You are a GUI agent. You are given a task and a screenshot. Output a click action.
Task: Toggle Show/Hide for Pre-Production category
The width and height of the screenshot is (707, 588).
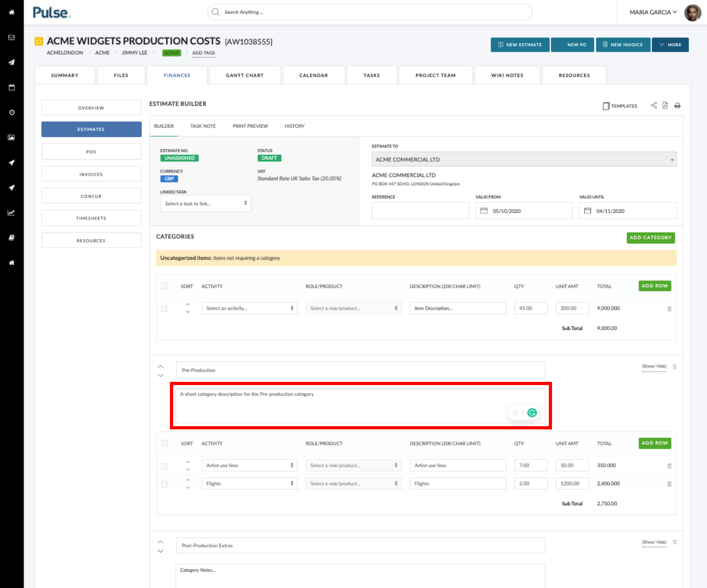click(x=654, y=366)
